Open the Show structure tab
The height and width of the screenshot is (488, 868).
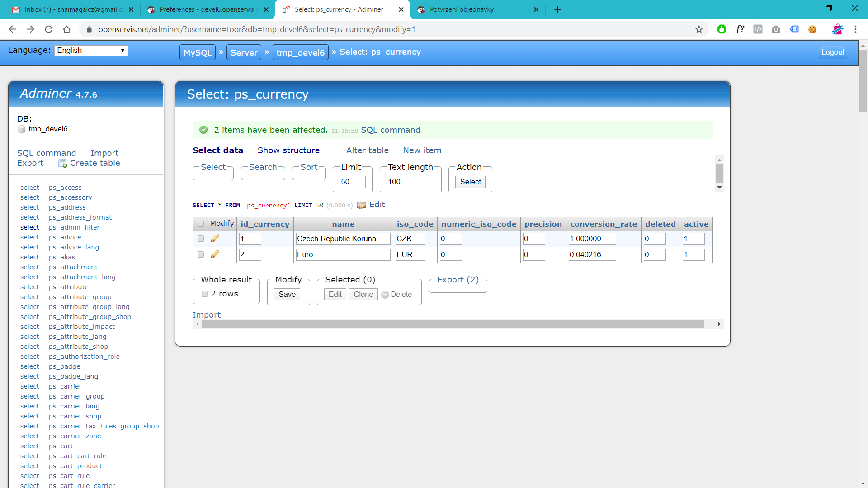[x=288, y=150]
